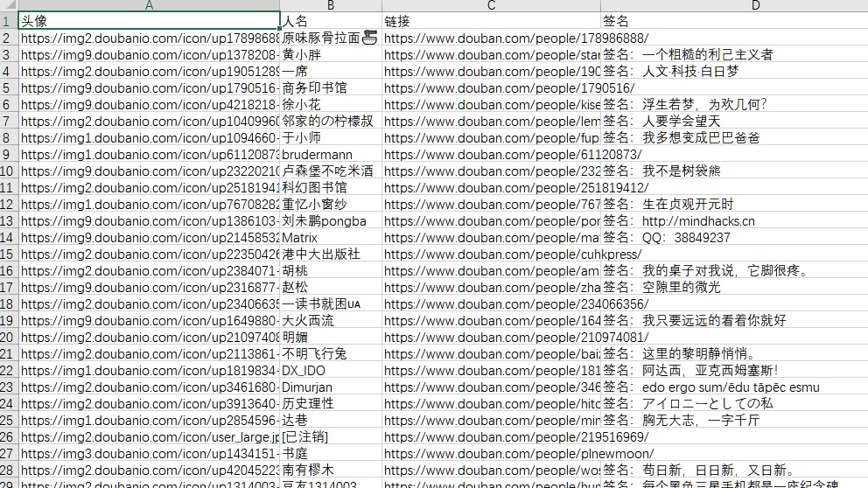
Task: Select the cell with name 黄小胖
Action: tap(331, 55)
